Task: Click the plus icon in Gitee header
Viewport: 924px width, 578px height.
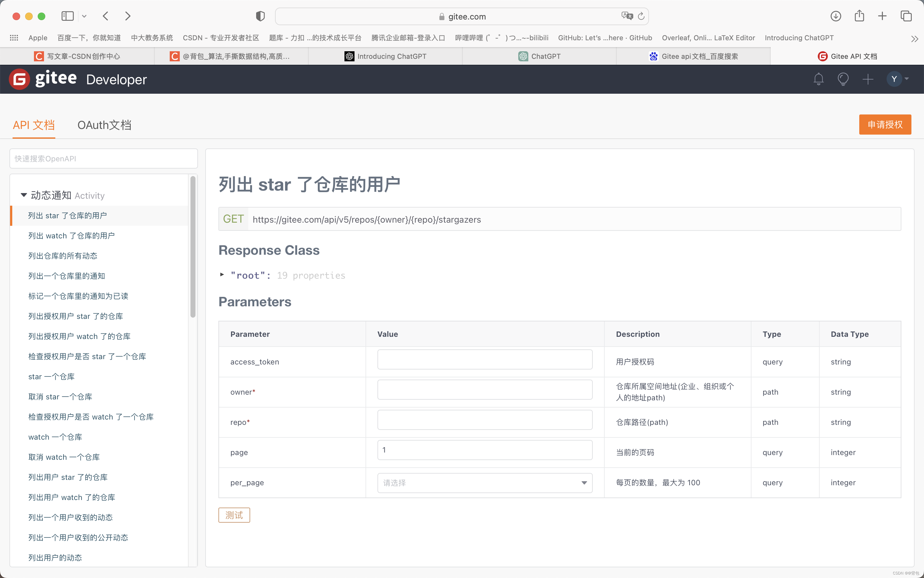Action: click(868, 79)
